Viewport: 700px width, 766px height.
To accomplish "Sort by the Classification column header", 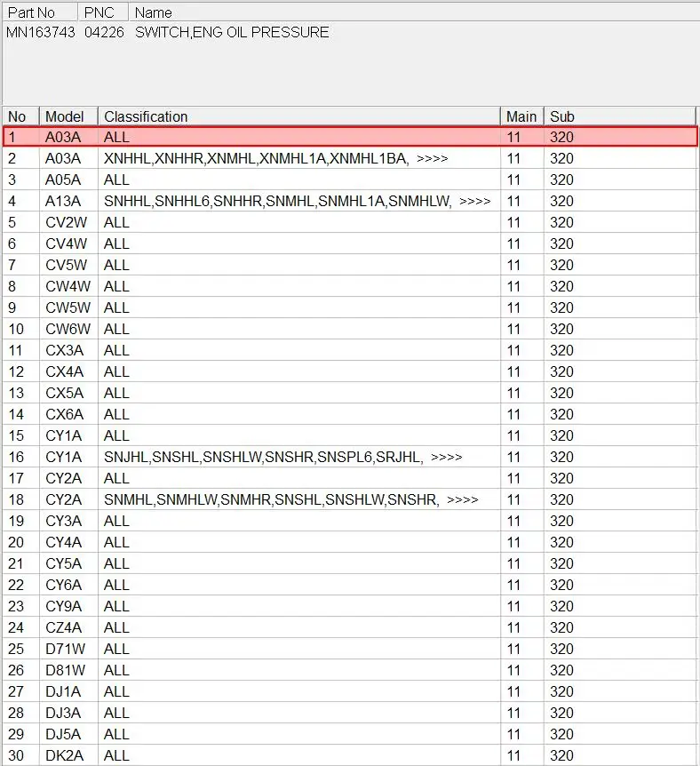I will (x=299, y=116).
